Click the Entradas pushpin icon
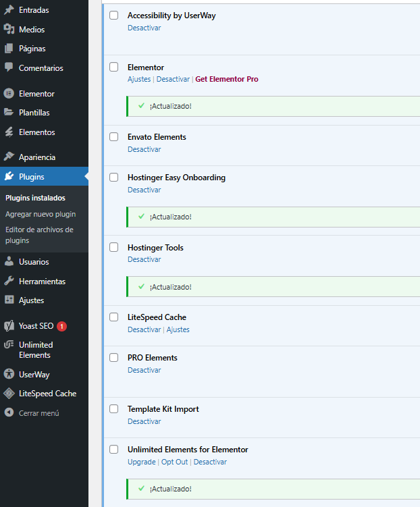Viewport: 420px width, 507px height. [x=9, y=10]
